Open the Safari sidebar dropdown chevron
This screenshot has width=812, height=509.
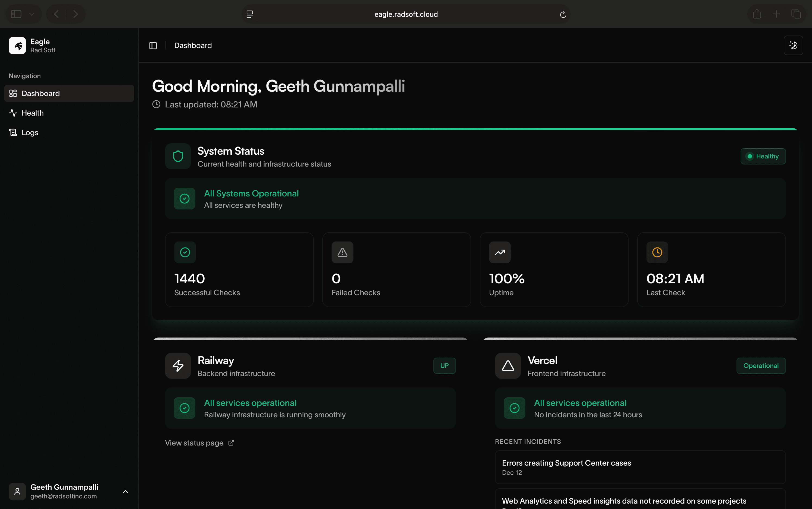[x=32, y=14]
